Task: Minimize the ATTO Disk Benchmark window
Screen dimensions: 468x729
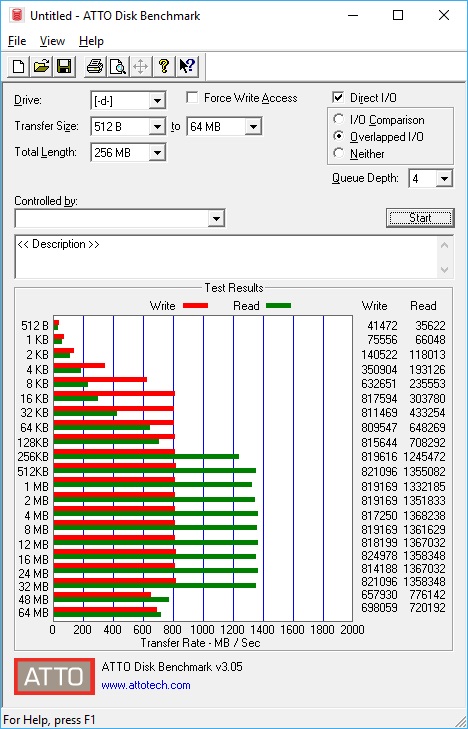Action: (353, 15)
